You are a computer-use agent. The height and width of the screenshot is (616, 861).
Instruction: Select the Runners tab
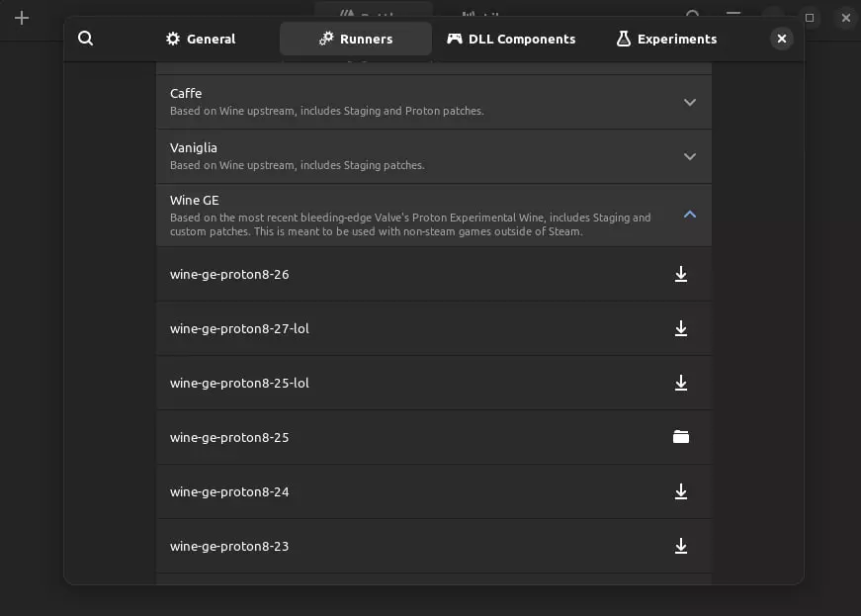[x=356, y=39]
